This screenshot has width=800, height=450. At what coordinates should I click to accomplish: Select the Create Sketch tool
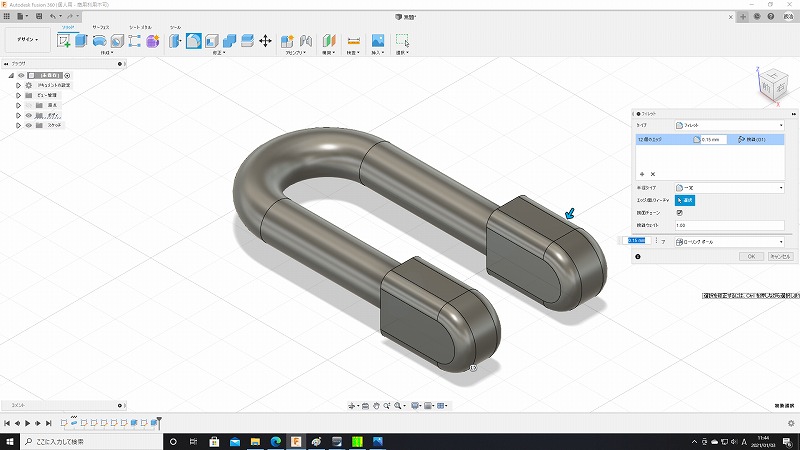[x=65, y=41]
